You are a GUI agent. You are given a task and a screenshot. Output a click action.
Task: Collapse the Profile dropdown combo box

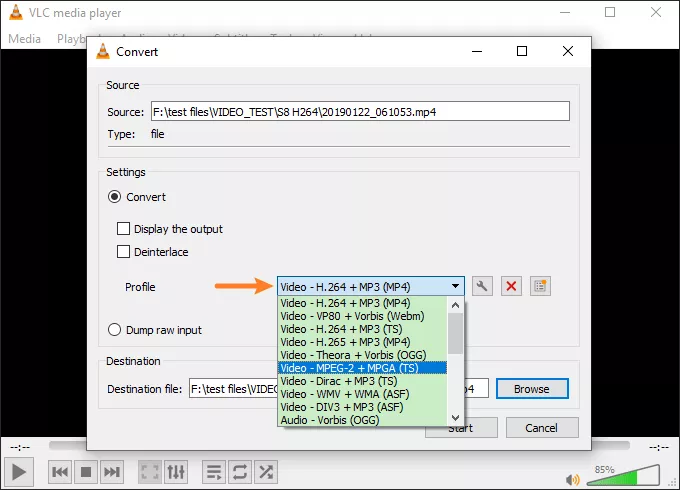(371, 286)
